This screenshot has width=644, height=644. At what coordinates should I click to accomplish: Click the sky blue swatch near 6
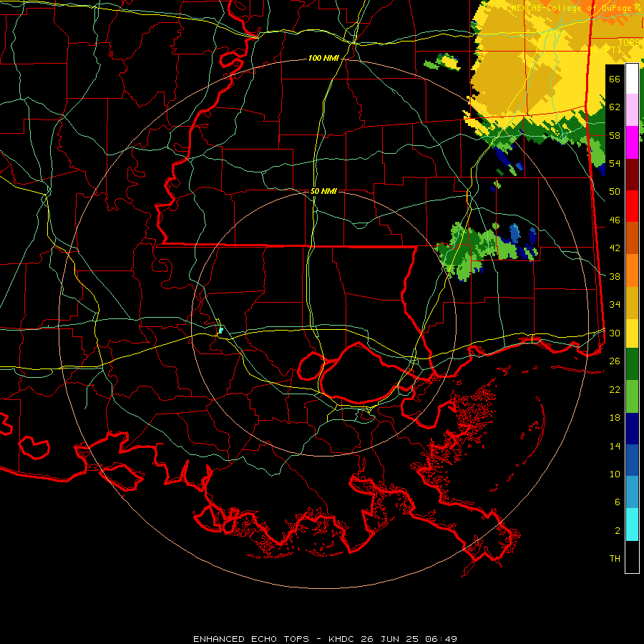coord(632,492)
